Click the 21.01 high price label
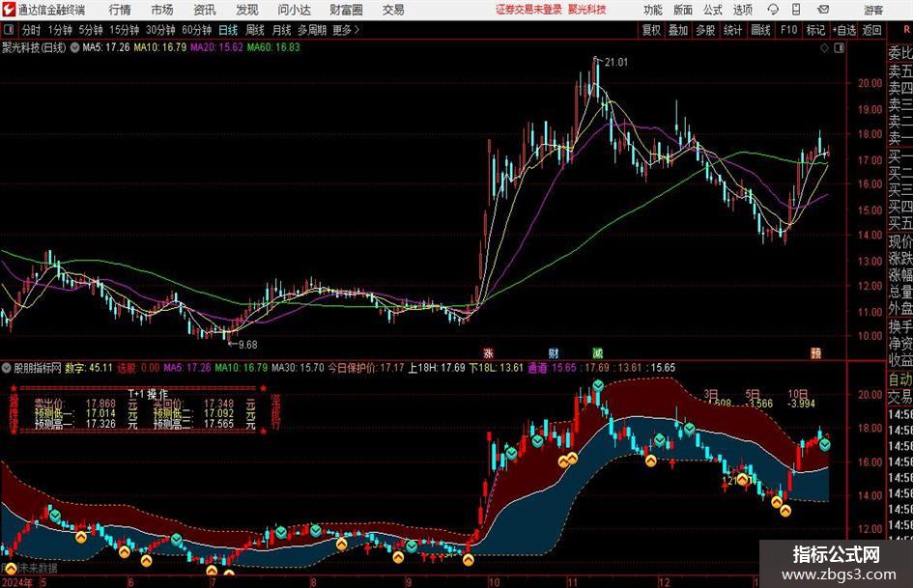The image size is (913, 588). click(616, 63)
